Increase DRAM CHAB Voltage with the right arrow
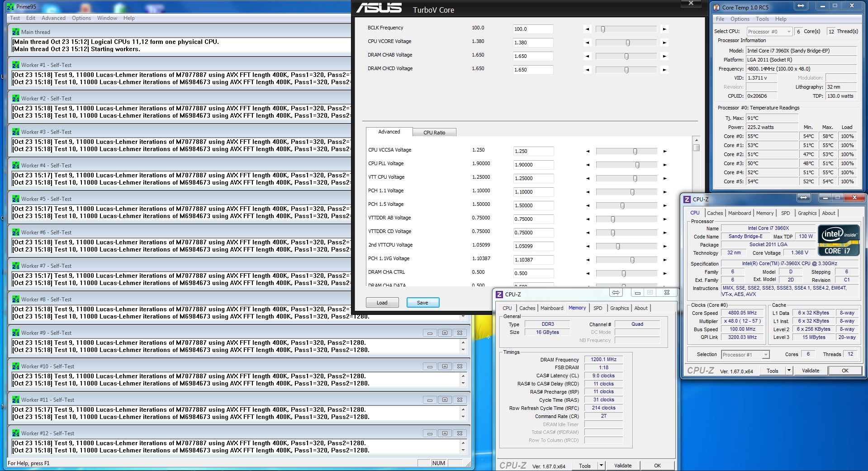The image size is (868, 471). (x=664, y=56)
